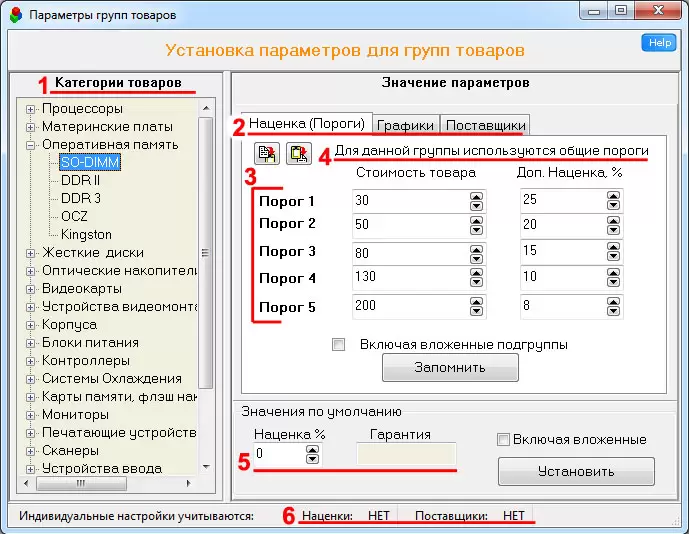Increase Порог 1 cost with up arrow
The width and height of the screenshot is (689, 534).
click(x=476, y=196)
